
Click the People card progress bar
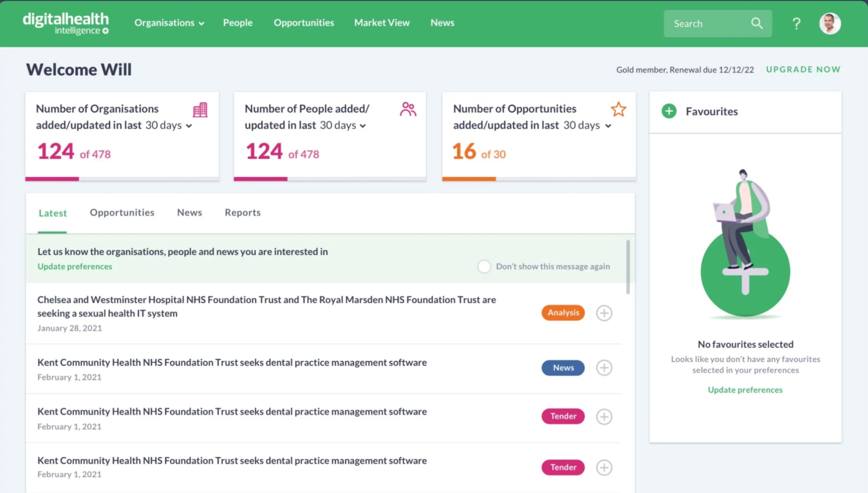click(x=330, y=179)
